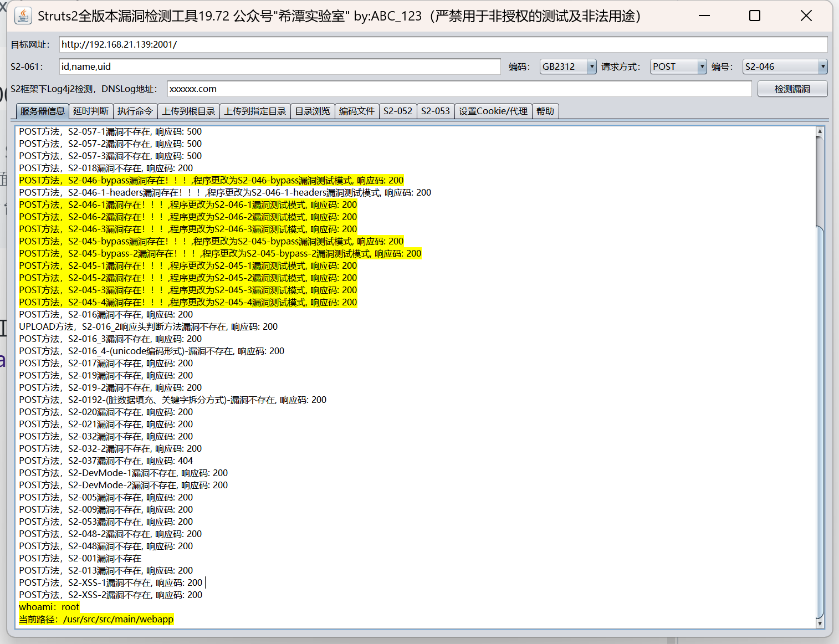839x644 pixels.
Task: Click the S2-046-bypass vulnerability exists line
Action: click(211, 180)
